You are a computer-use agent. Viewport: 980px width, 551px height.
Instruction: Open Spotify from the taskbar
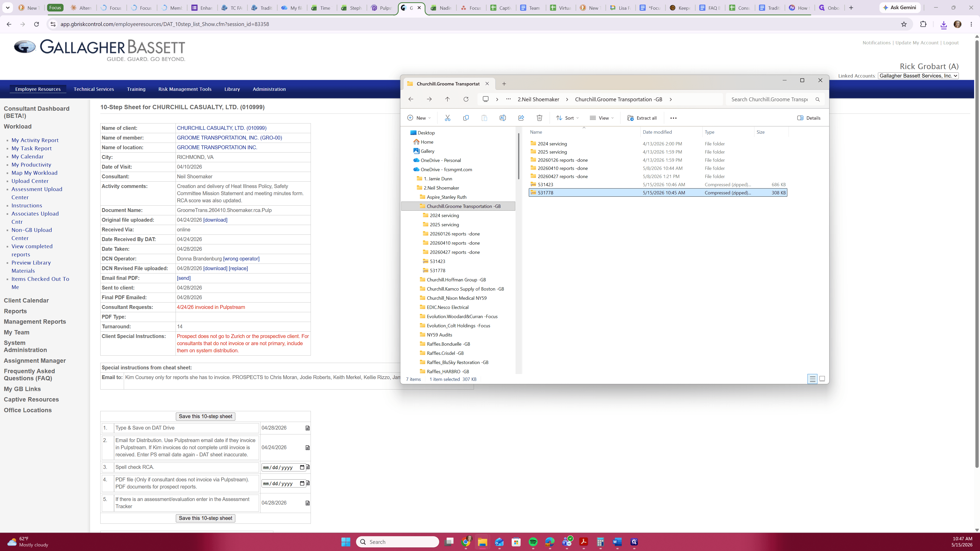tap(533, 542)
